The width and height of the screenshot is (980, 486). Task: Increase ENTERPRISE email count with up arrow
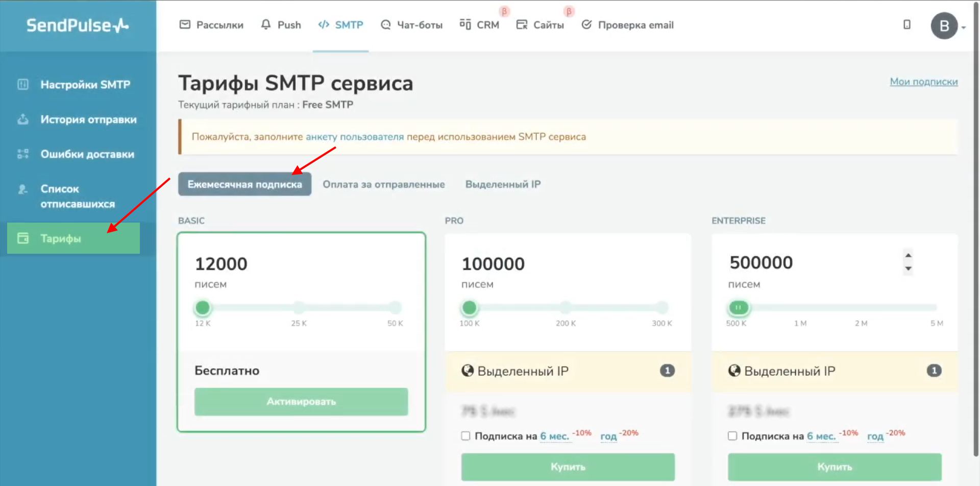(908, 255)
